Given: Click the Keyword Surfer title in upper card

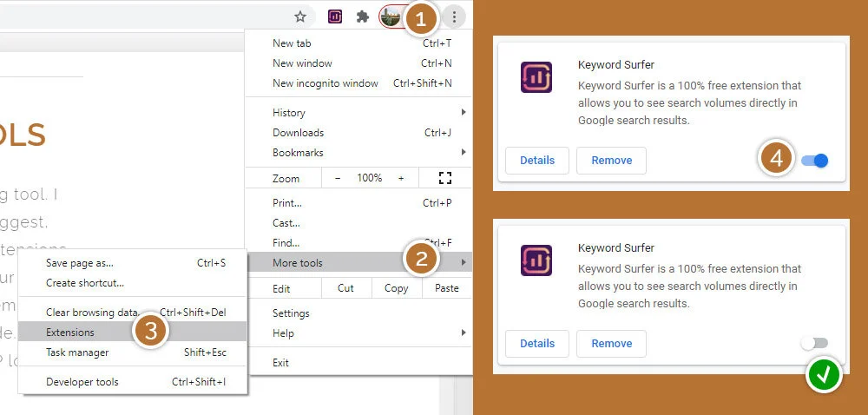Looking at the screenshot, I should (616, 65).
